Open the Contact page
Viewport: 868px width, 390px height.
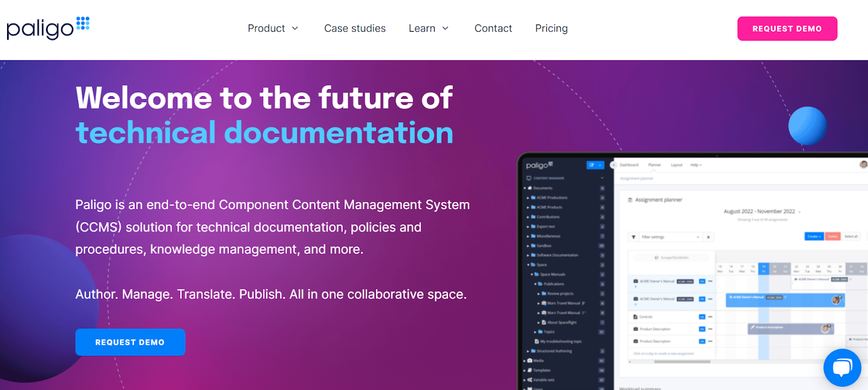(493, 28)
